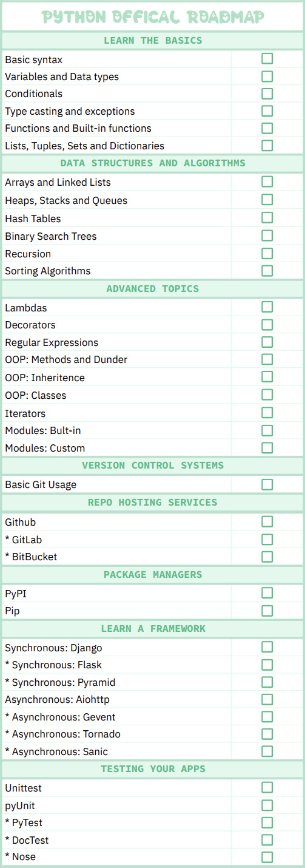Tick the Asynchronous: Aiohttp checkbox
305x868 pixels.
[x=267, y=699]
